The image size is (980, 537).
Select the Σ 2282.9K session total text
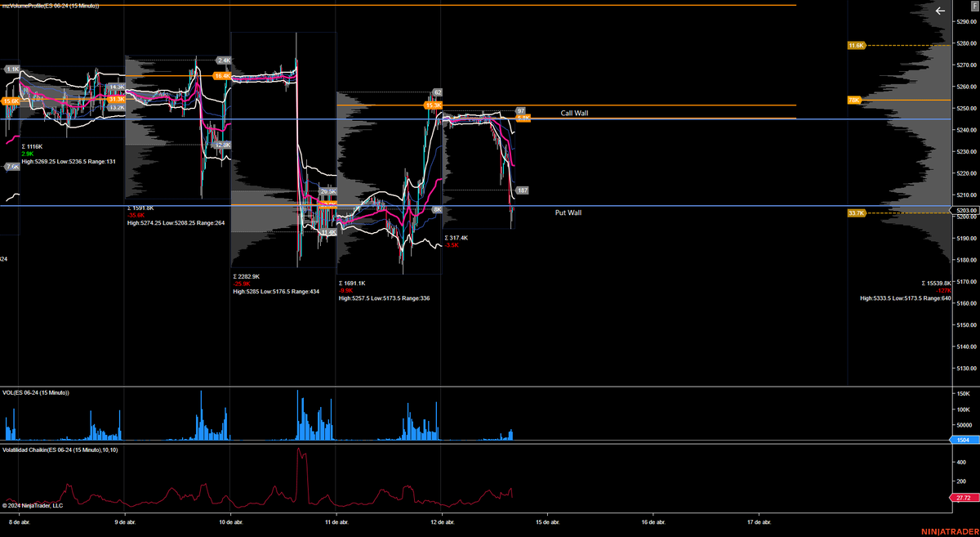(x=246, y=277)
